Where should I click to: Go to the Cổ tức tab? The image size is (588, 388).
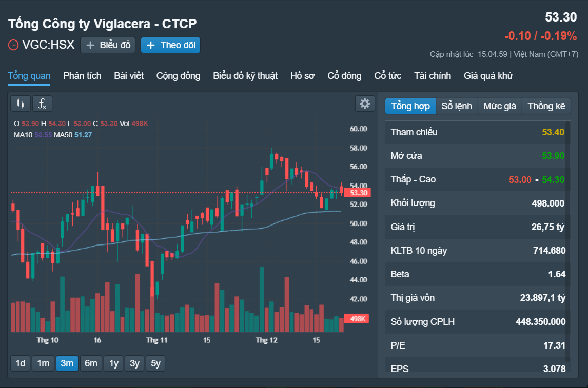[388, 76]
